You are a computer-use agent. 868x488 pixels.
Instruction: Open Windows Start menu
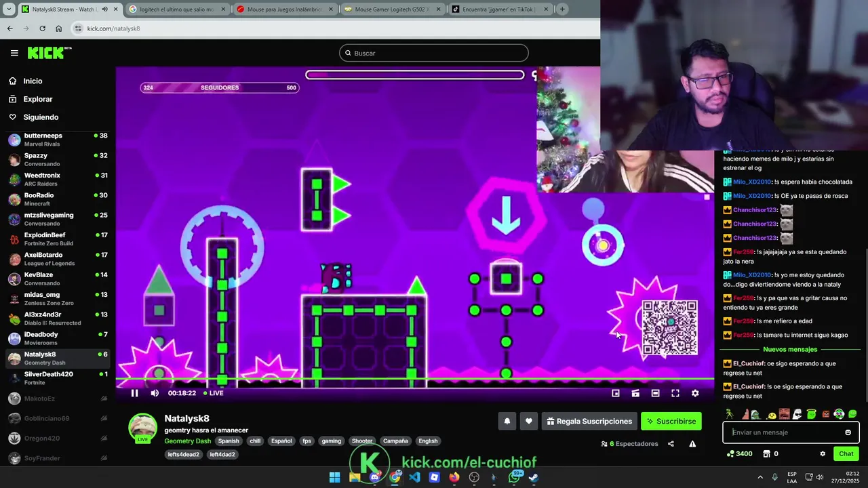click(334, 477)
